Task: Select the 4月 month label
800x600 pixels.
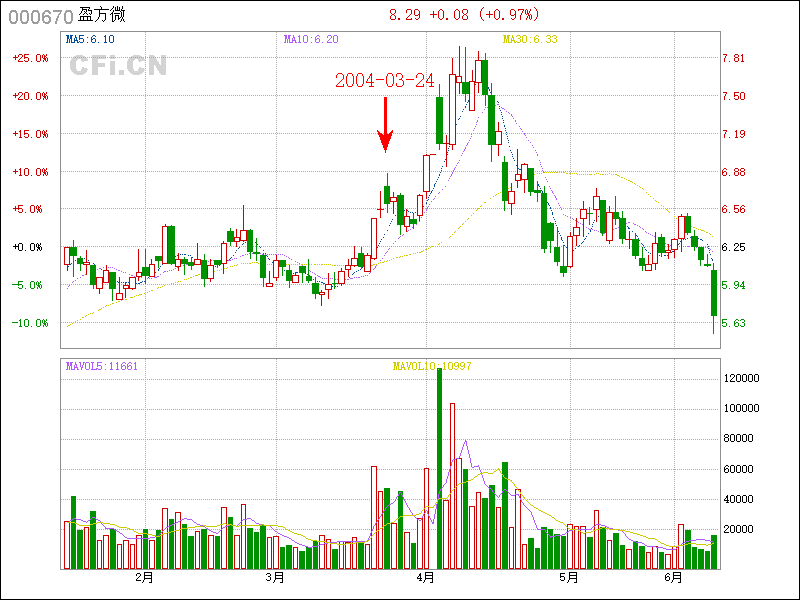Action: tap(425, 578)
